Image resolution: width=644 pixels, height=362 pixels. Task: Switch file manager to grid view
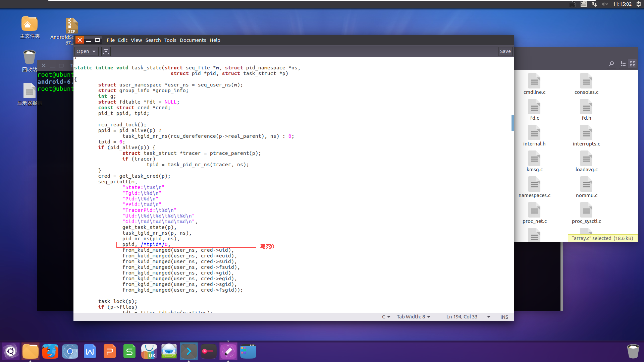(633, 64)
